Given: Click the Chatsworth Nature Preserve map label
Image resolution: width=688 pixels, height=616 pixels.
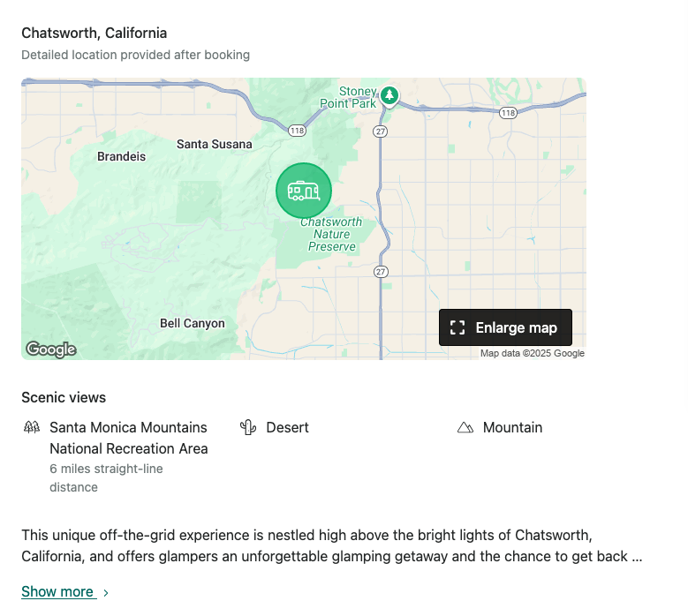Looking at the screenshot, I should pos(331,235).
